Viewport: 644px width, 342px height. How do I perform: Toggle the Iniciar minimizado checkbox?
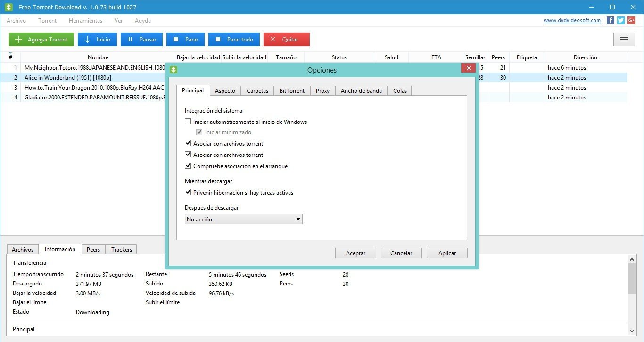[x=199, y=132]
